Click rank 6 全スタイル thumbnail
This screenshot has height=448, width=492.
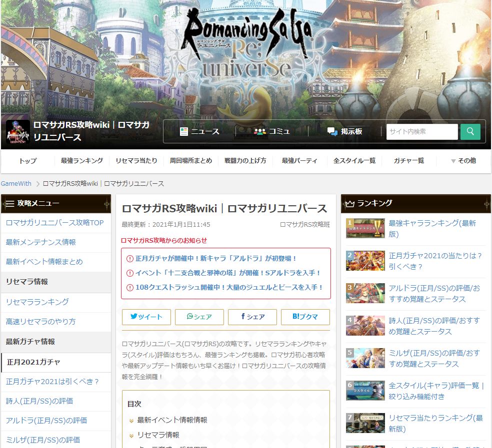pyautogui.click(x=365, y=391)
